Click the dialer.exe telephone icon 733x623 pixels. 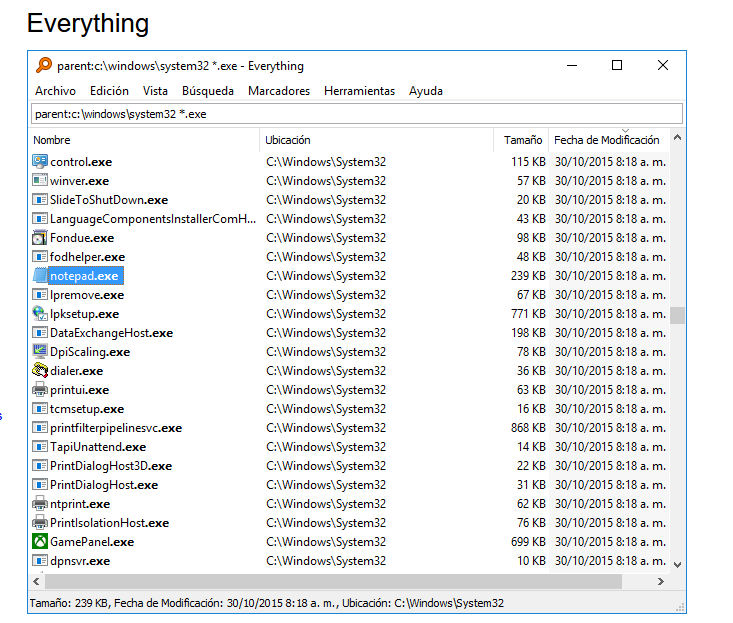tap(40, 371)
